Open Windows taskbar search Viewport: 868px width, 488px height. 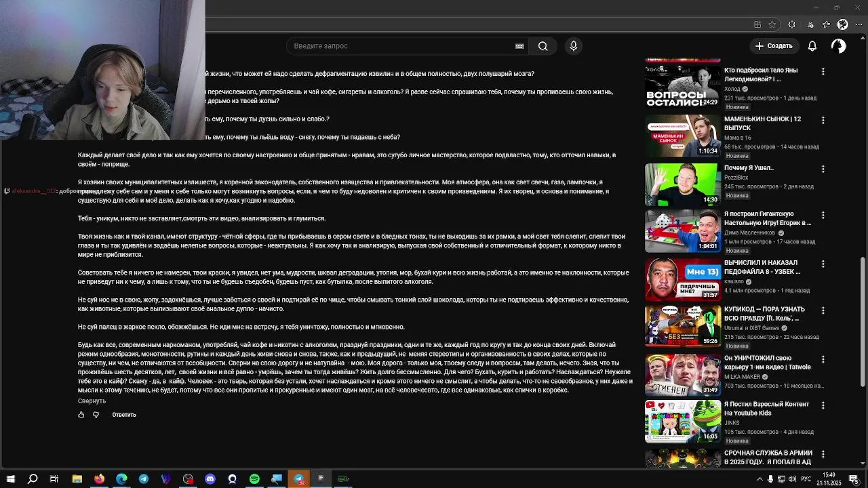pos(33,479)
